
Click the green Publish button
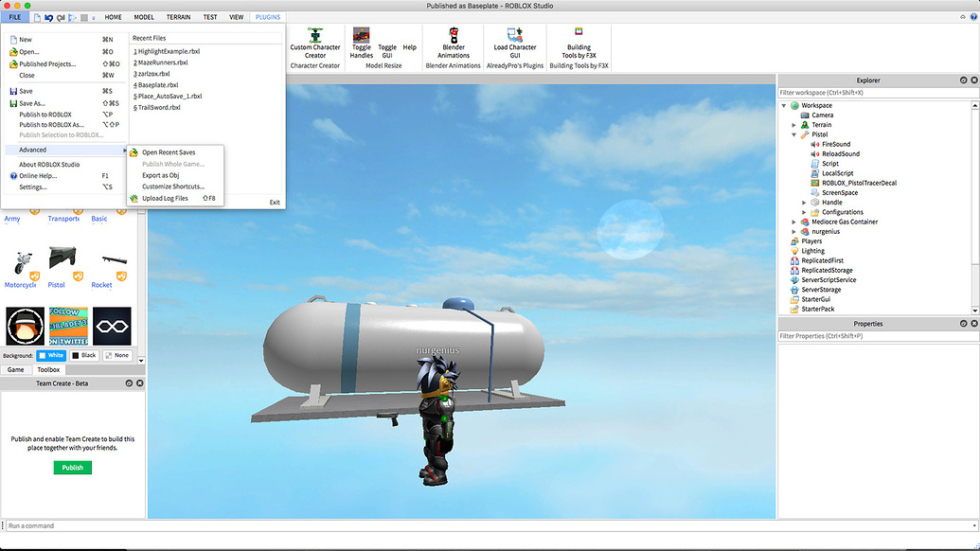(x=72, y=467)
